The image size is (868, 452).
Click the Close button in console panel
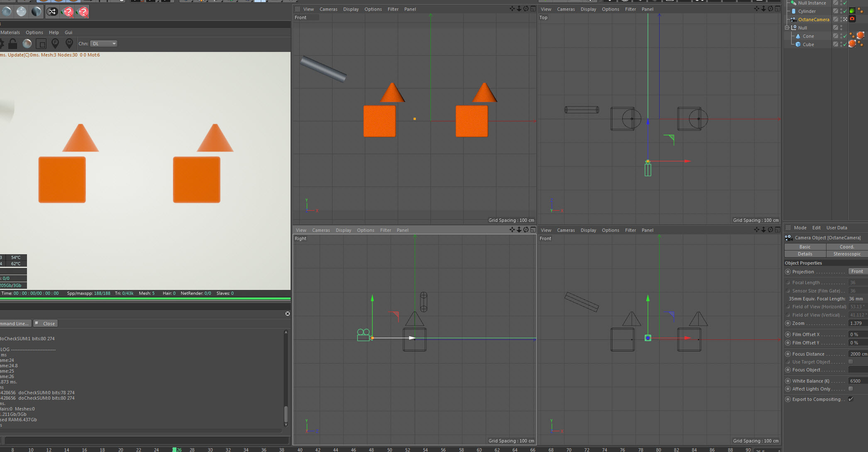tap(45, 324)
